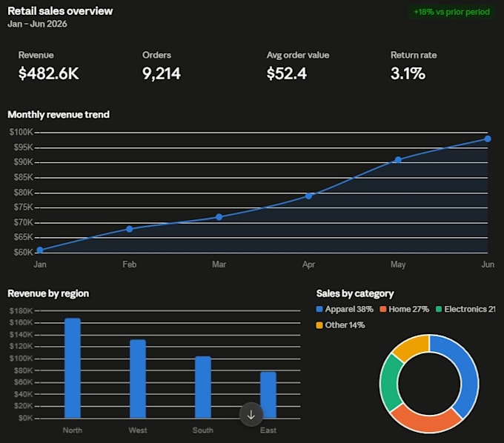Click the $60K axis label on trend chart

[x=23, y=252]
